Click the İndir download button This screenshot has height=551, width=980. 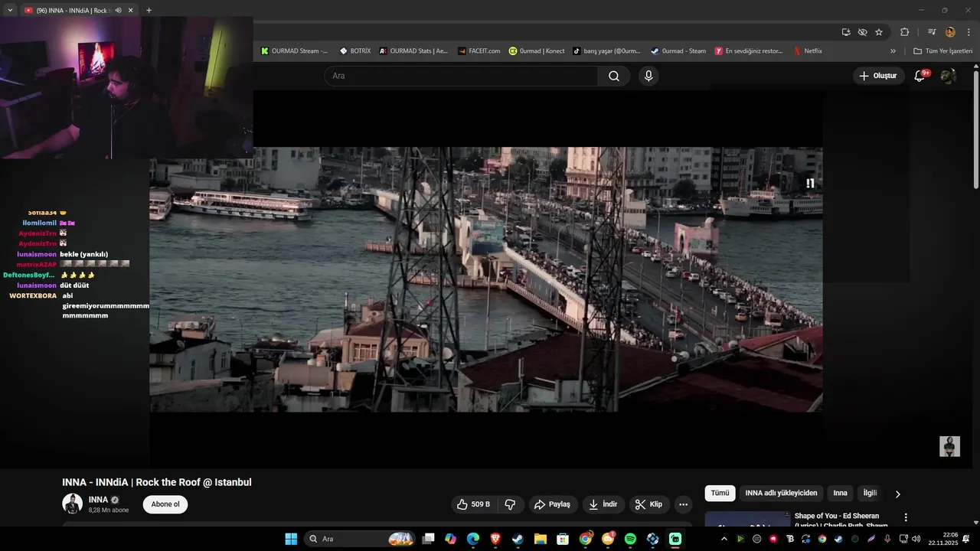click(603, 504)
